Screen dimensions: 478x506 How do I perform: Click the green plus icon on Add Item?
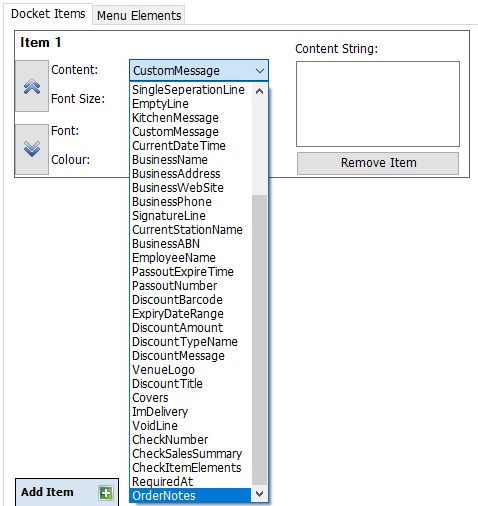(106, 493)
